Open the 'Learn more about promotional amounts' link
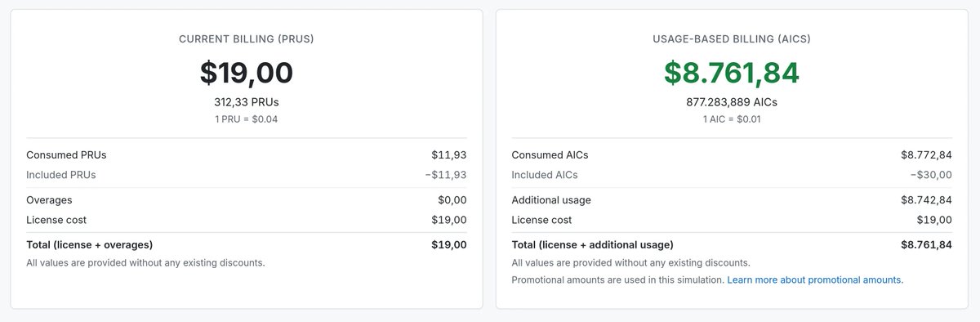Viewport: 980px width, 322px height. pos(815,280)
